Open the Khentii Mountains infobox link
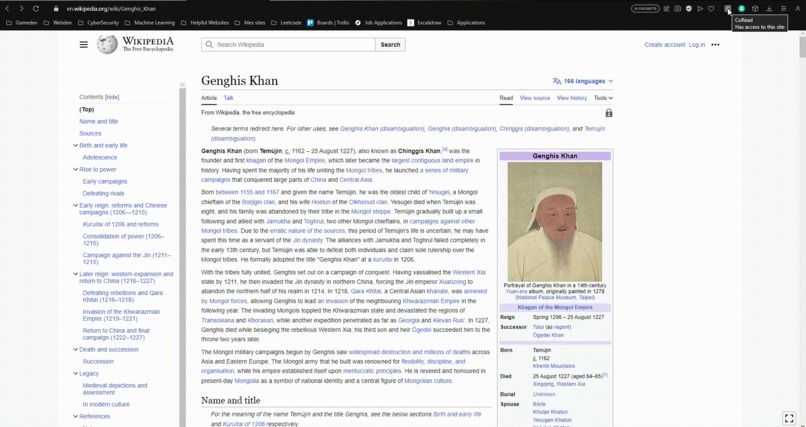 [x=554, y=366]
